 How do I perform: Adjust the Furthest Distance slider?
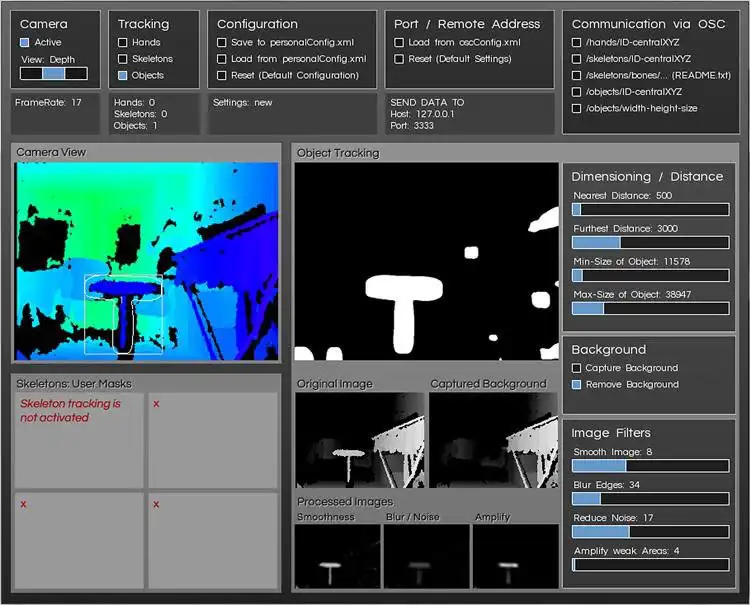click(651, 242)
